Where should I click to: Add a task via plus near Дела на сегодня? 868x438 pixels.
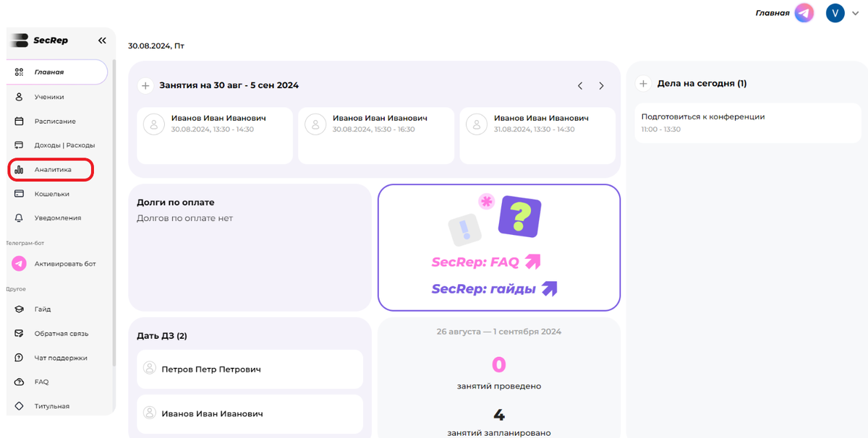643,84
